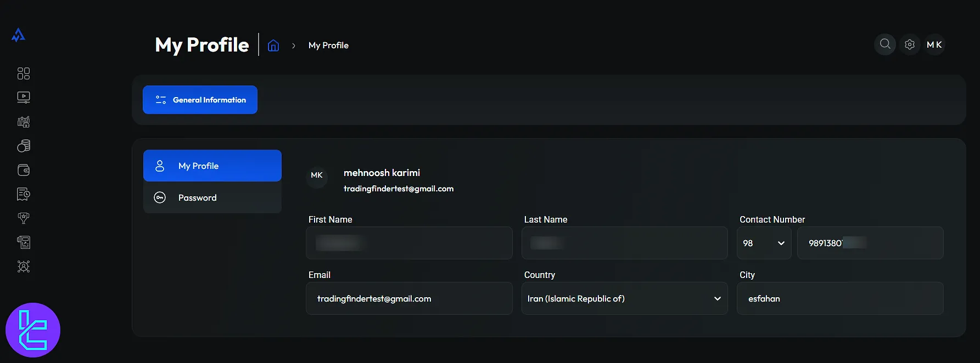Click into the City input field
The width and height of the screenshot is (980, 363).
point(840,298)
